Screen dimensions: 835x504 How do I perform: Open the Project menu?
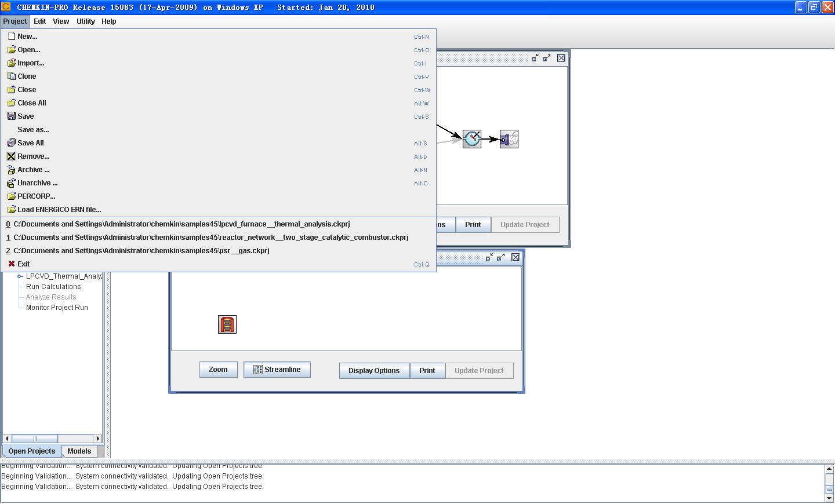pos(14,21)
